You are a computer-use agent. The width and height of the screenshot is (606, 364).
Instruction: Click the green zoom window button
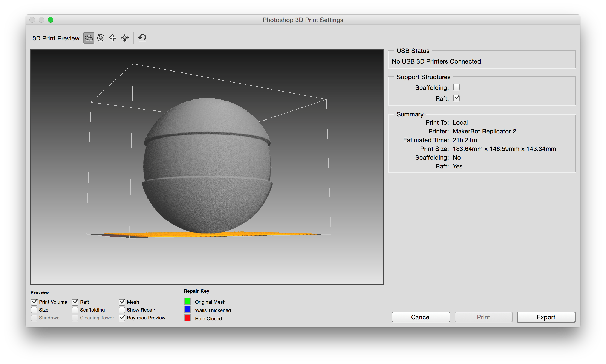point(51,20)
